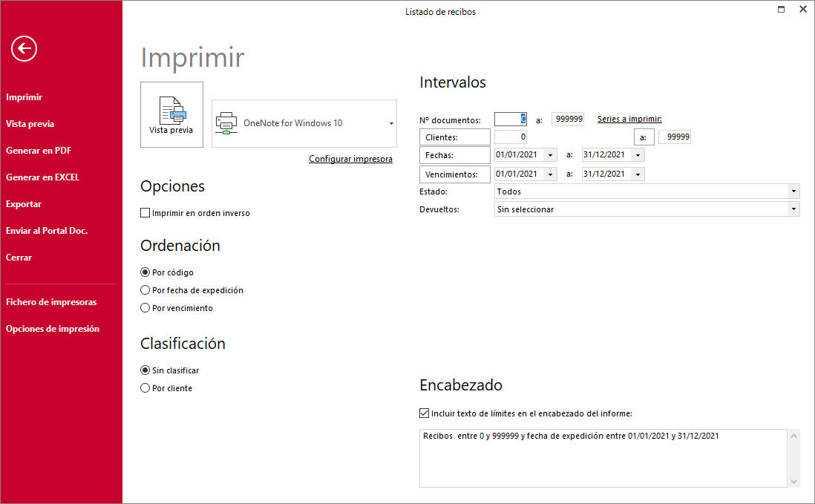Viewport: 815px width, 504px height.
Task: Choose Generar en EXCEL
Action: click(42, 177)
